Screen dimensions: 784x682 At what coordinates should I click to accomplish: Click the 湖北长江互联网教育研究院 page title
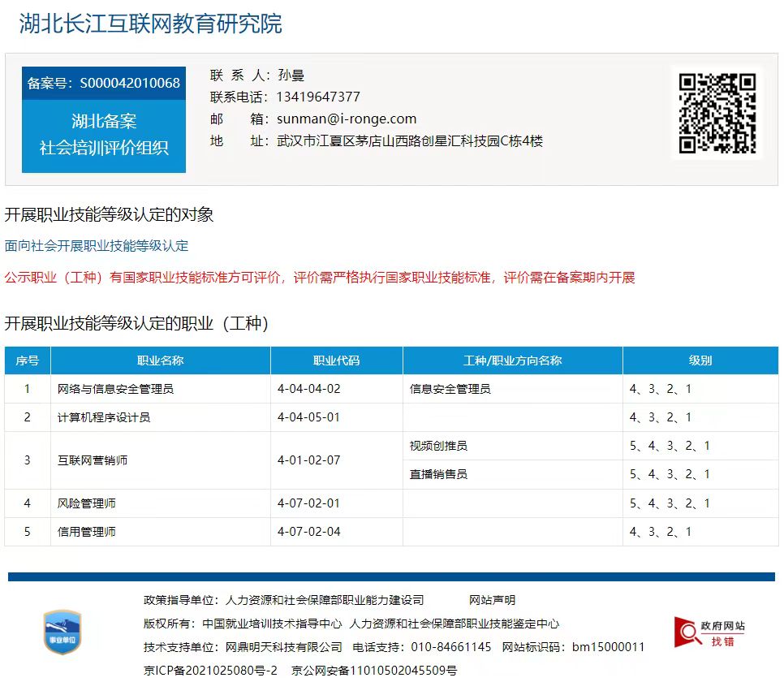point(151,24)
